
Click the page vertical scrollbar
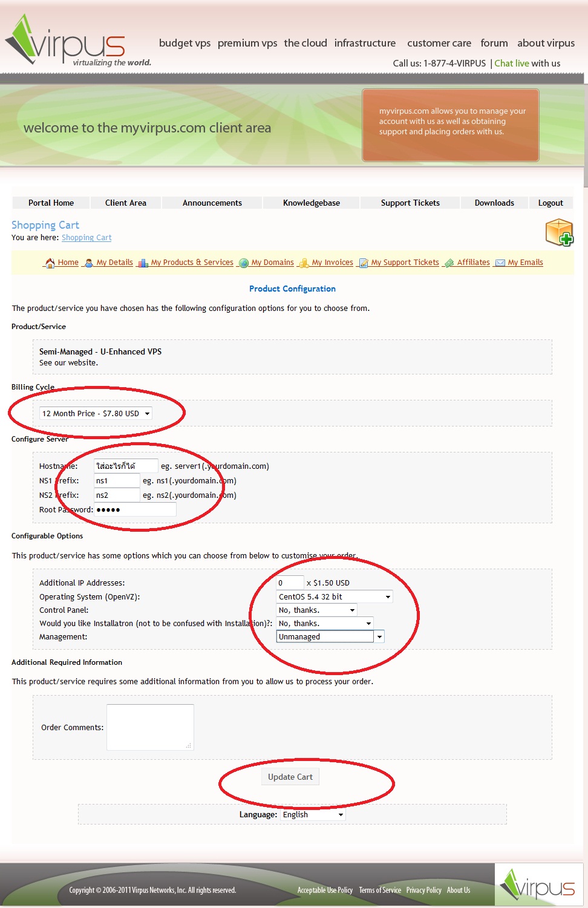(x=586, y=136)
